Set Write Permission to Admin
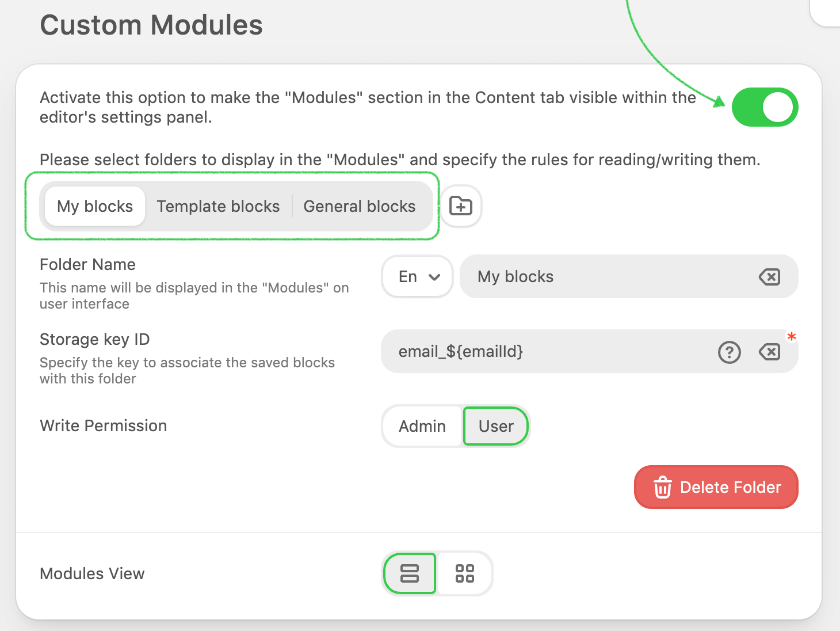This screenshot has width=840, height=631. coord(422,426)
